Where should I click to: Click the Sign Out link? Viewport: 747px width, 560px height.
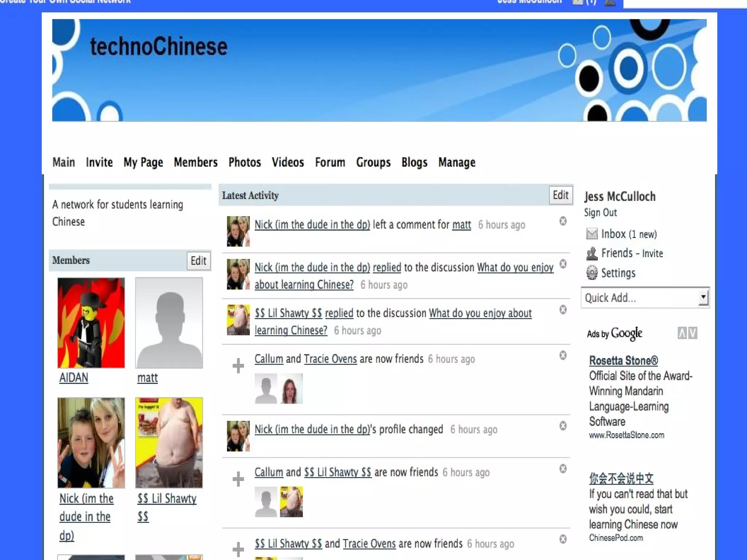pyautogui.click(x=600, y=213)
